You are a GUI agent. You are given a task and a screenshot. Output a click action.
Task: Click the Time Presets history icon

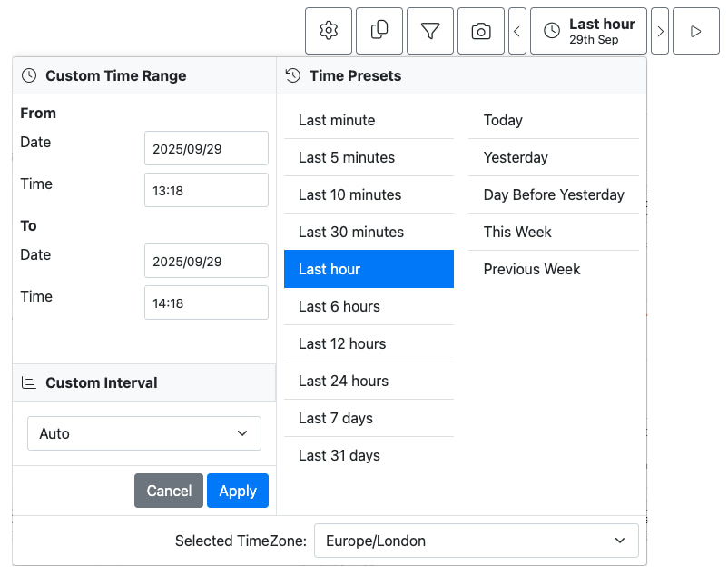tap(290, 75)
